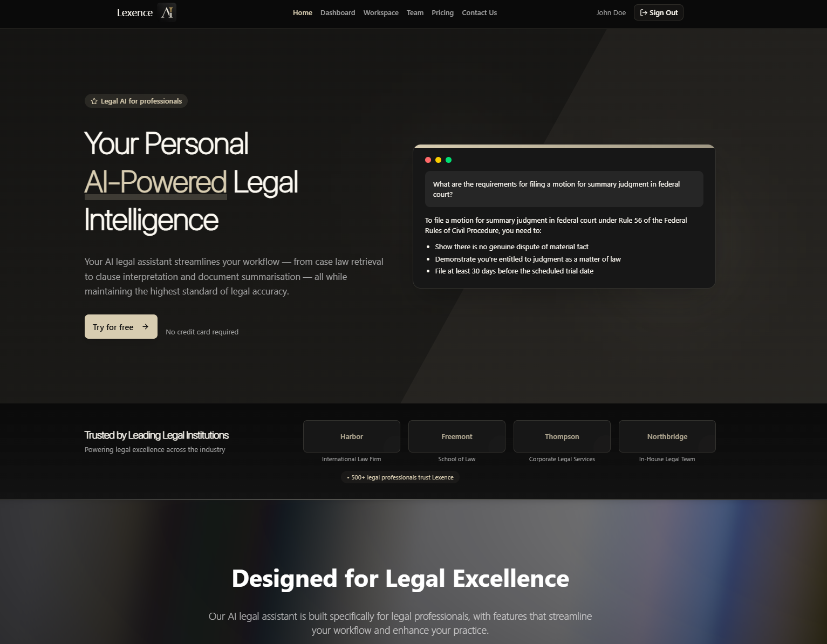Viewport: 827px width, 644px height.
Task: Click the star icon in Legal AI badge
Action: (x=94, y=101)
